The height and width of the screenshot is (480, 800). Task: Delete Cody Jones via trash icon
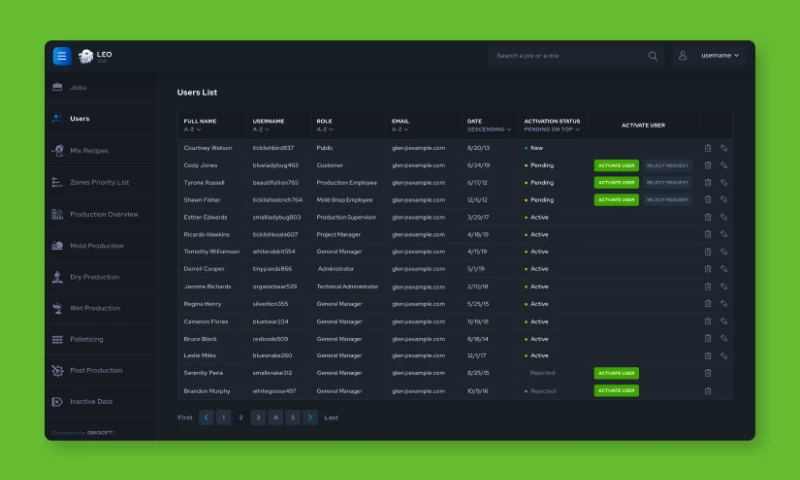pyautogui.click(x=708, y=165)
